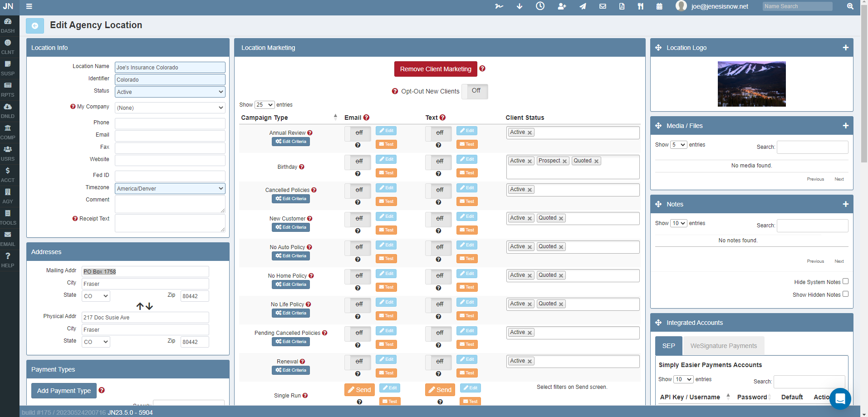Open Mailing address State dropdown
868x417 pixels.
96,296
